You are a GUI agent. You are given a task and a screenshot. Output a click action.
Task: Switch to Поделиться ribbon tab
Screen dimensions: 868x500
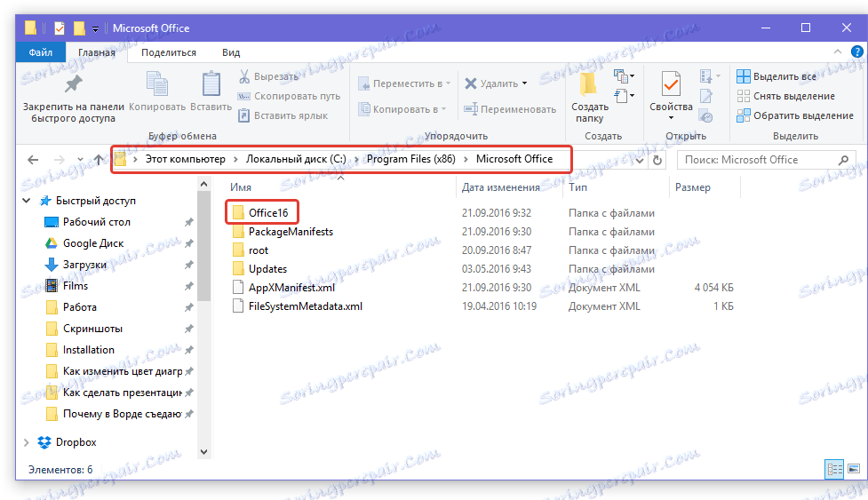[x=168, y=52]
